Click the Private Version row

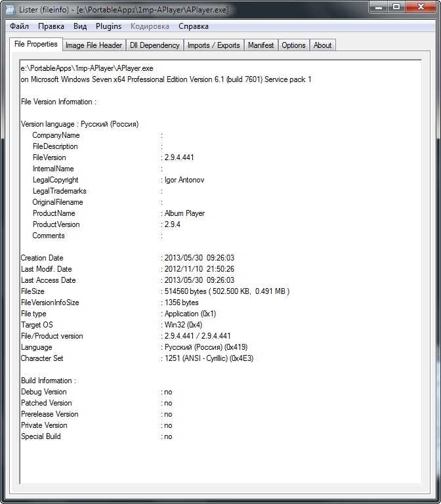(96, 425)
